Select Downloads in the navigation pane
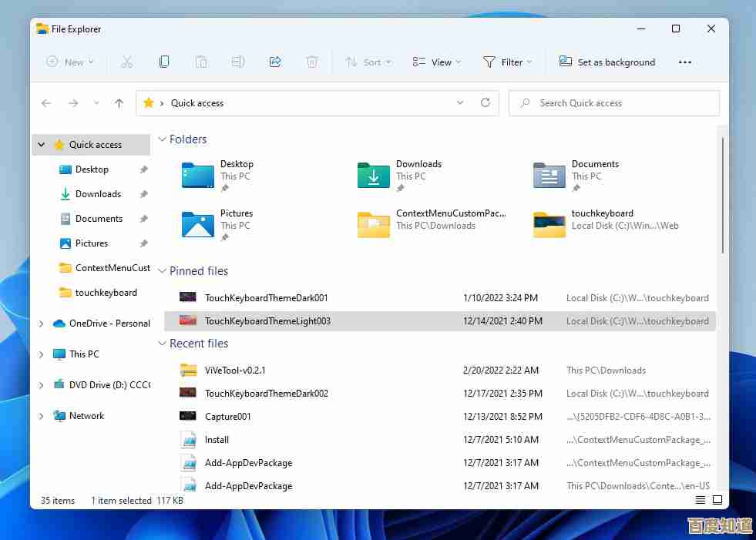This screenshot has width=756, height=540. [98, 194]
